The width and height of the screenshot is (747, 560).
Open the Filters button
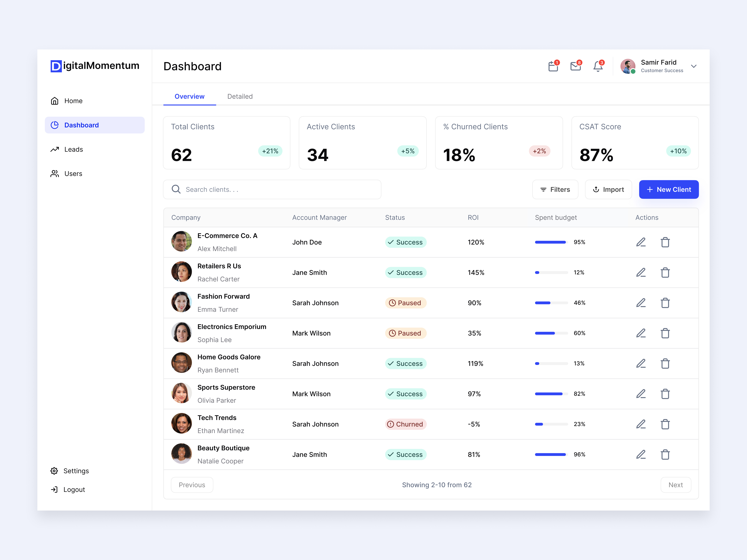[555, 189]
